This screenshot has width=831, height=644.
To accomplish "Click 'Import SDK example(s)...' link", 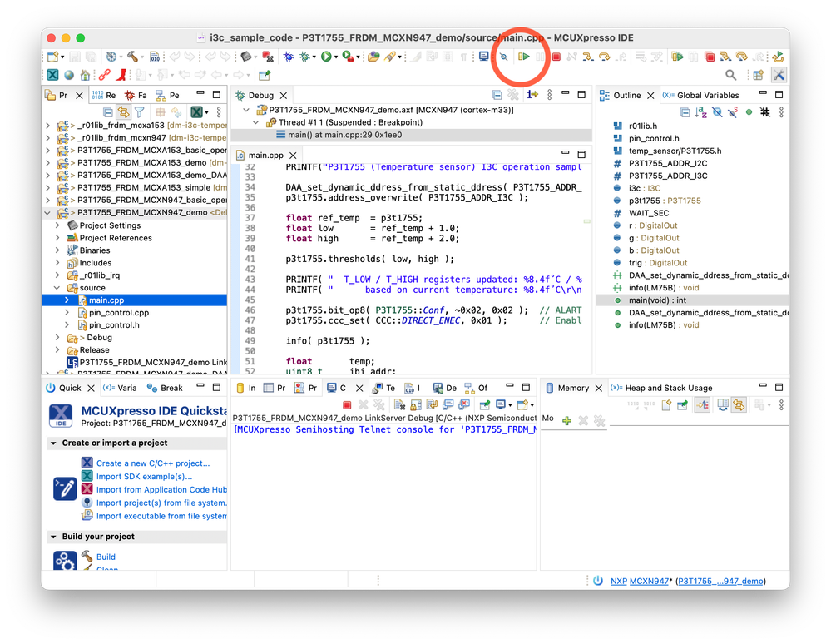I will point(144,477).
